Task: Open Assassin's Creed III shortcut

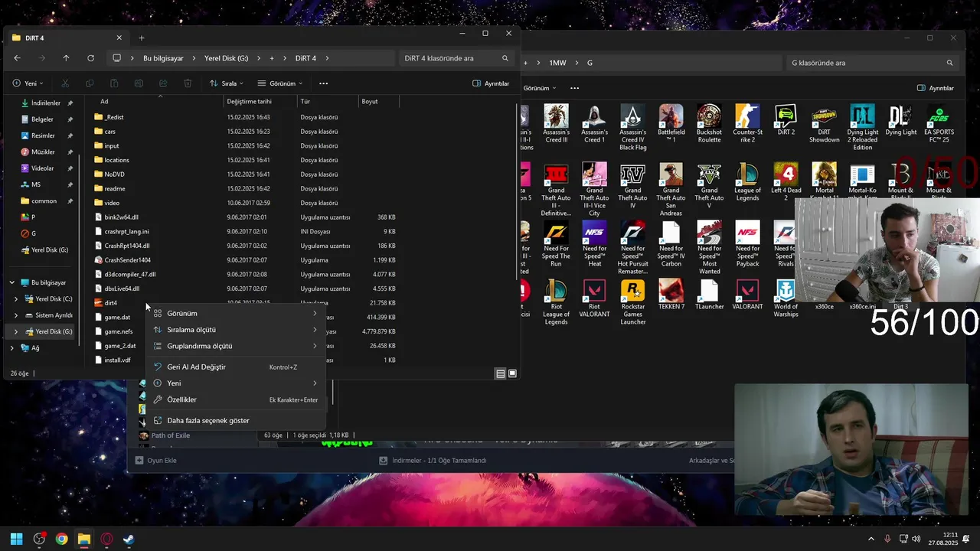Action: coord(556,123)
